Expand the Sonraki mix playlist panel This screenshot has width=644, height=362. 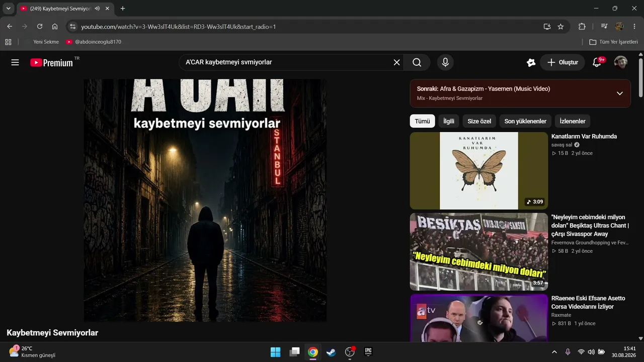tap(620, 94)
